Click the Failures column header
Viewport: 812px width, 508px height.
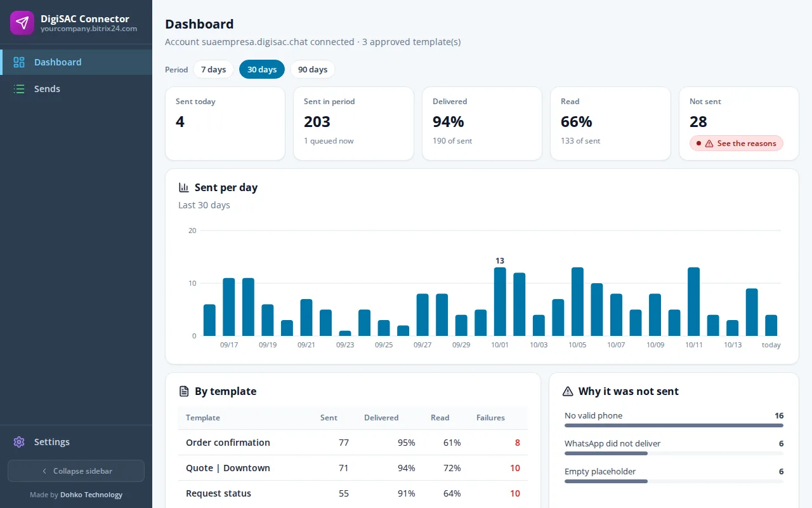point(490,418)
